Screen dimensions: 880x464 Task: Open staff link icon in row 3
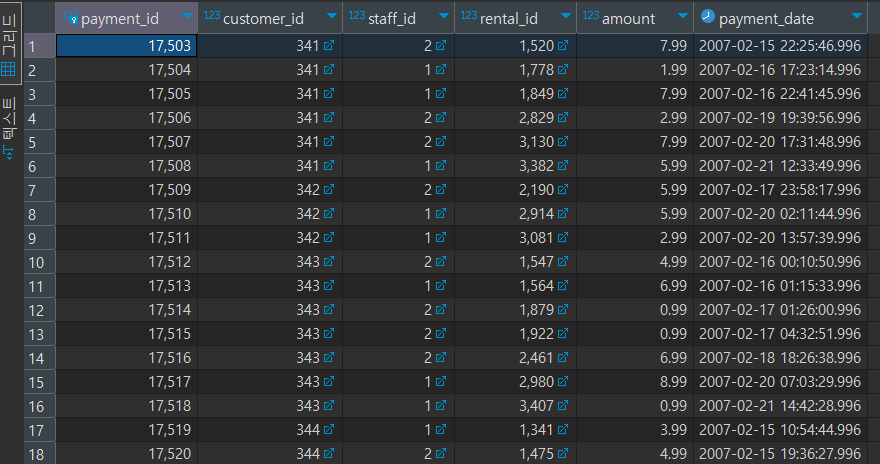[441, 94]
